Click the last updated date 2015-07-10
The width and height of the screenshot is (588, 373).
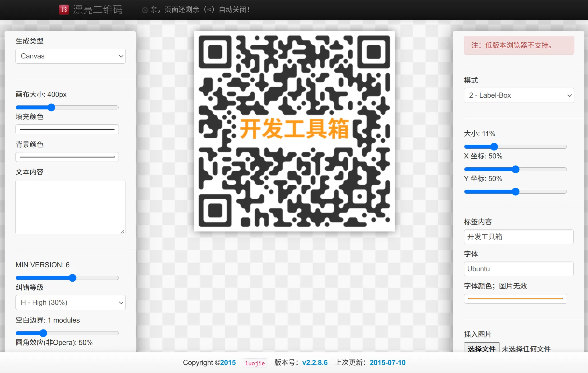[388, 363]
